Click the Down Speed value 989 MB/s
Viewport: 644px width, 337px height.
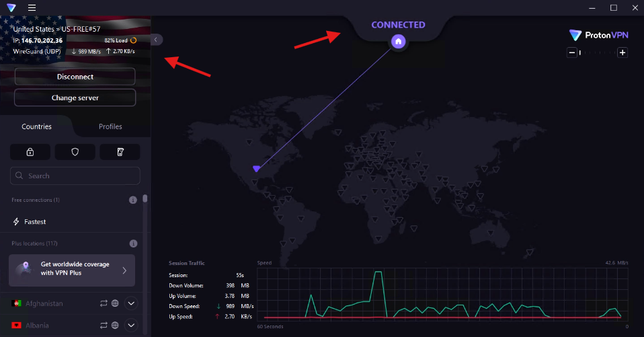coord(240,306)
